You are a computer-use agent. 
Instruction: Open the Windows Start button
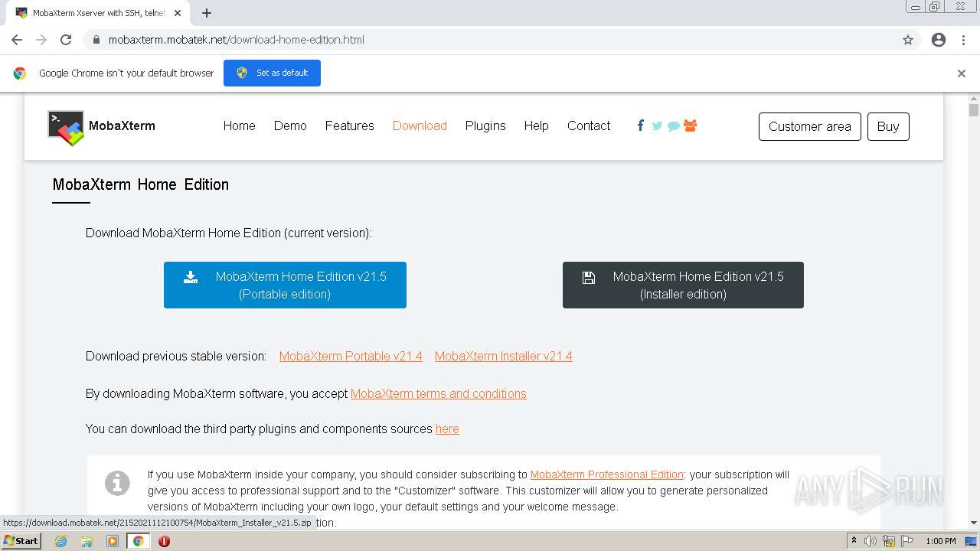click(21, 541)
